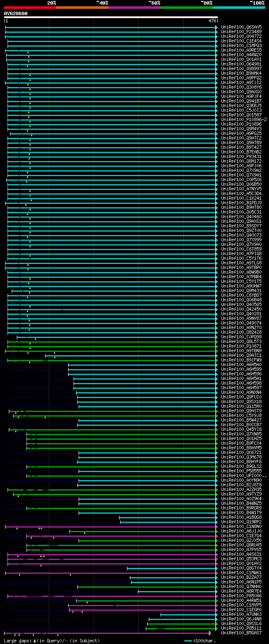Click label UniRef100_B9IFW9

(241, 360)
